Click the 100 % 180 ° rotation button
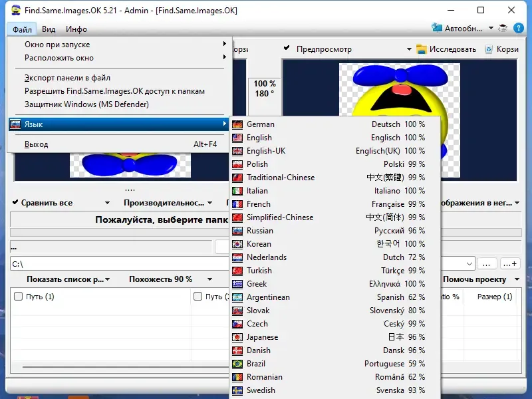532x399 pixels. coord(265,88)
